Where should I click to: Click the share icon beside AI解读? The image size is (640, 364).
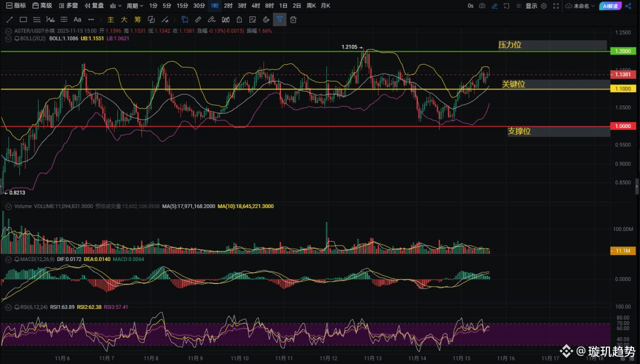pos(628,6)
